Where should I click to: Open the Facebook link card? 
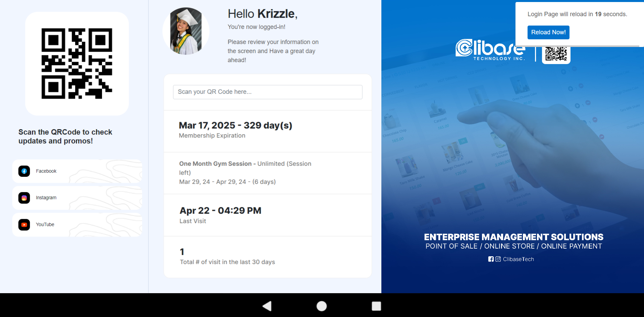[x=77, y=171]
